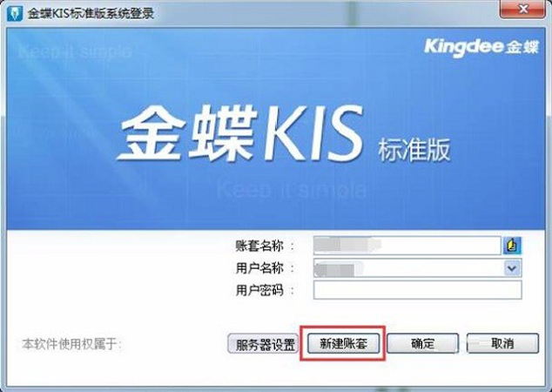
Task: Click the account set browse icon
Action: 513,246
